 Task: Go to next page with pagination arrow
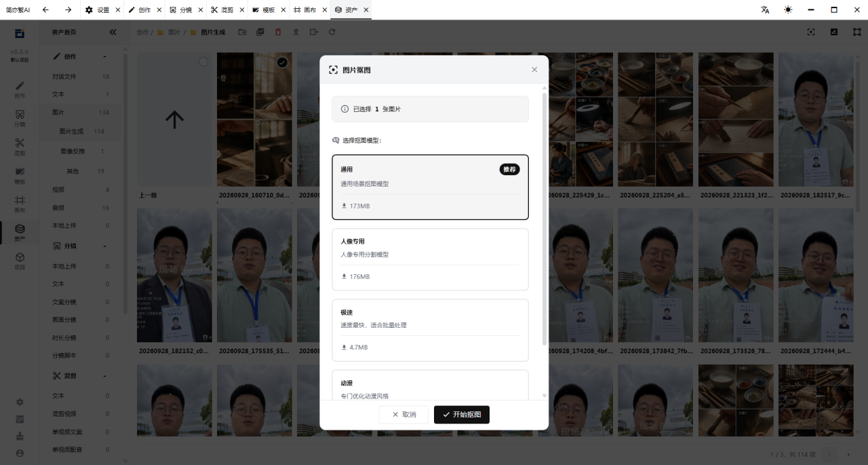point(848,454)
